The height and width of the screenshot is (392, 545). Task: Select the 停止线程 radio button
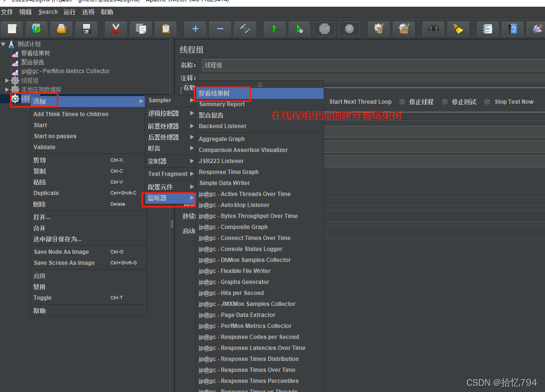pyautogui.click(x=402, y=102)
